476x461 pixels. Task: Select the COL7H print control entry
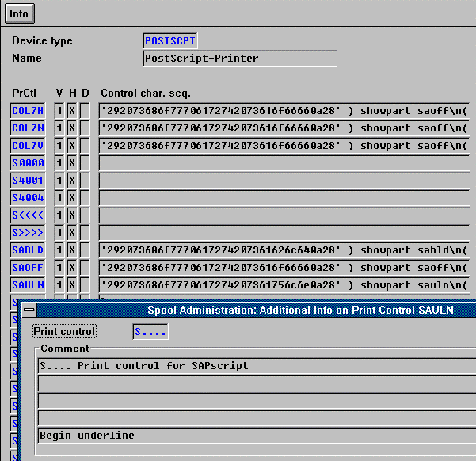pos(28,111)
